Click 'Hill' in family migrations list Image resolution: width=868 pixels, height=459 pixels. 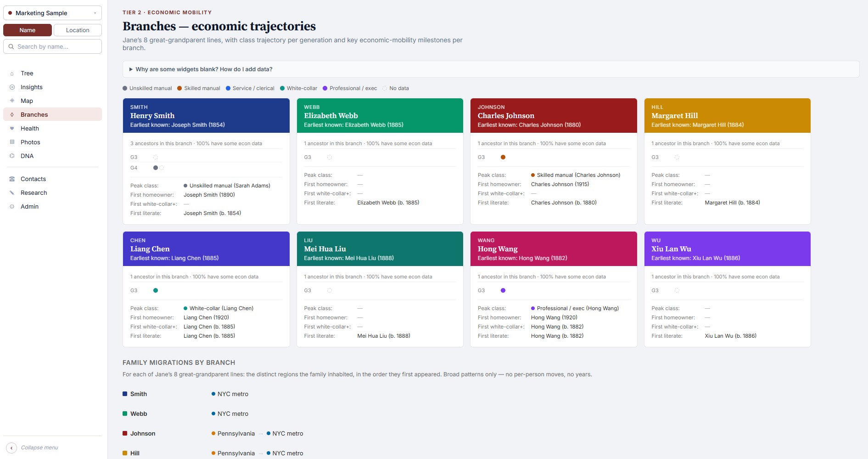point(135,453)
